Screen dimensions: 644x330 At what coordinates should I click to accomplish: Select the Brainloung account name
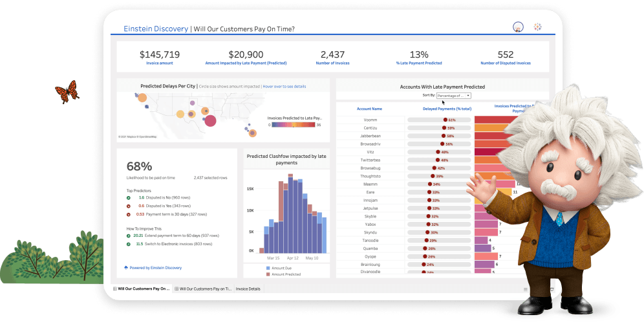(x=370, y=265)
